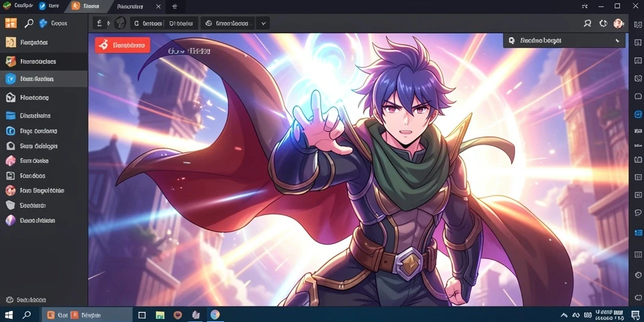The width and height of the screenshot is (644, 322).
Task: Open the green folder taskbar app
Action: point(160,315)
